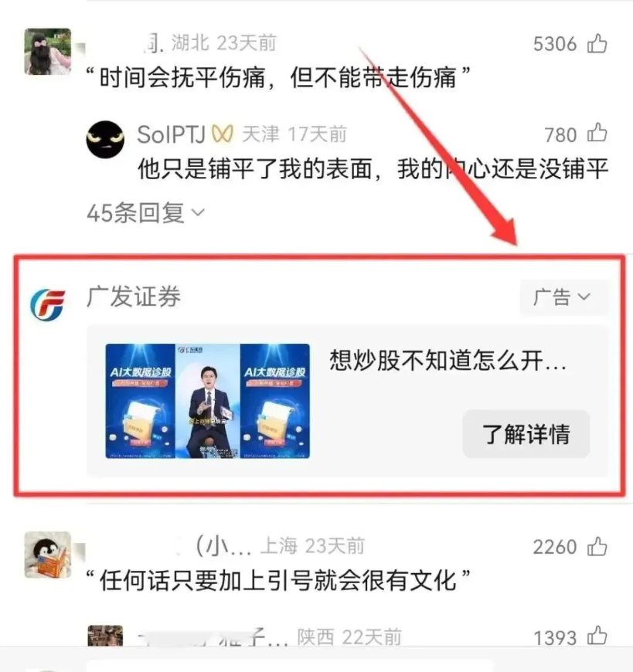Open the 广发证券 advertiser name
This screenshot has height=672, width=633.
point(134,296)
